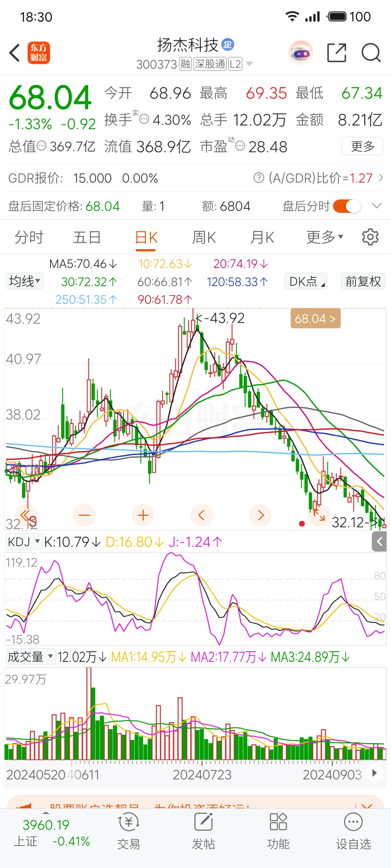Tap the help icon beside A/GDR ratio
Image resolution: width=391 pixels, height=868 pixels.
(258, 178)
